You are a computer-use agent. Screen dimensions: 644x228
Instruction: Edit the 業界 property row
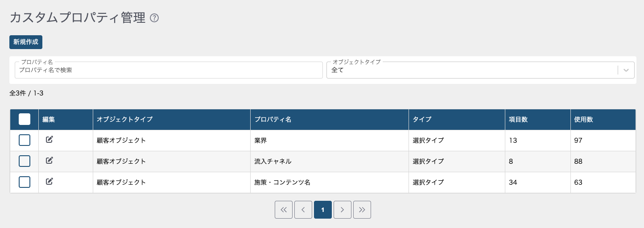pos(50,140)
